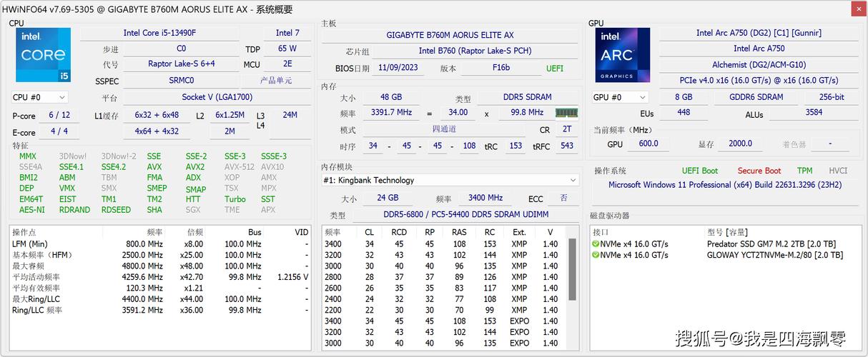The image size is (868, 357).
Task: Click the 产品单元 field
Action: pyautogui.click(x=277, y=81)
